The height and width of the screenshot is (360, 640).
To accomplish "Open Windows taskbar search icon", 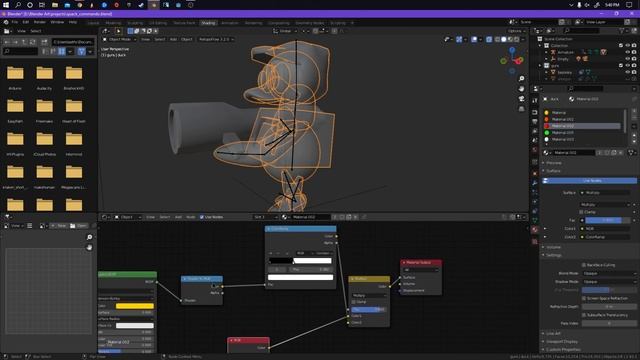I will pyautogui.click(x=18, y=5).
